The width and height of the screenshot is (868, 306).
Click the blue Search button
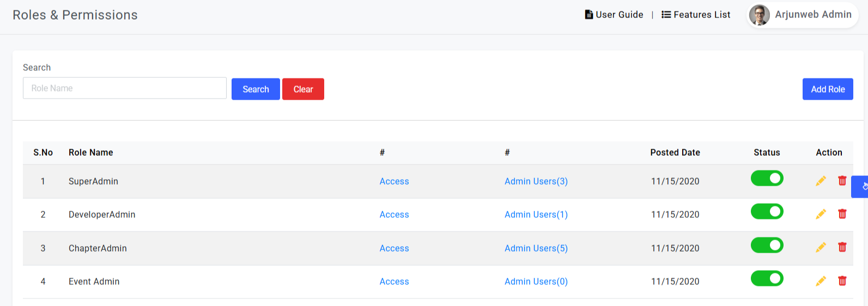[256, 89]
